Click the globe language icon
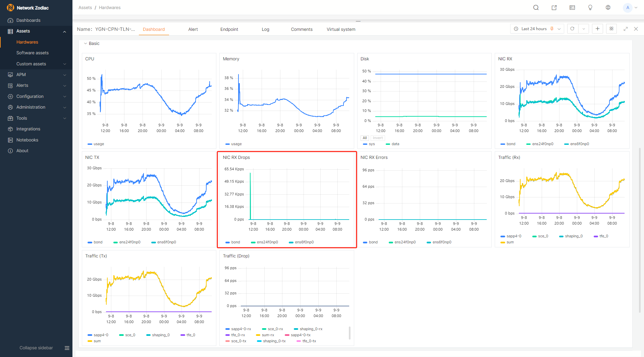 [608, 8]
